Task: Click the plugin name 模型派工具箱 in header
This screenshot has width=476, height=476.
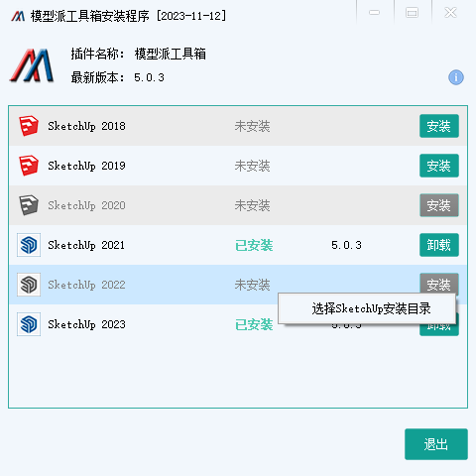Action: pyautogui.click(x=171, y=54)
